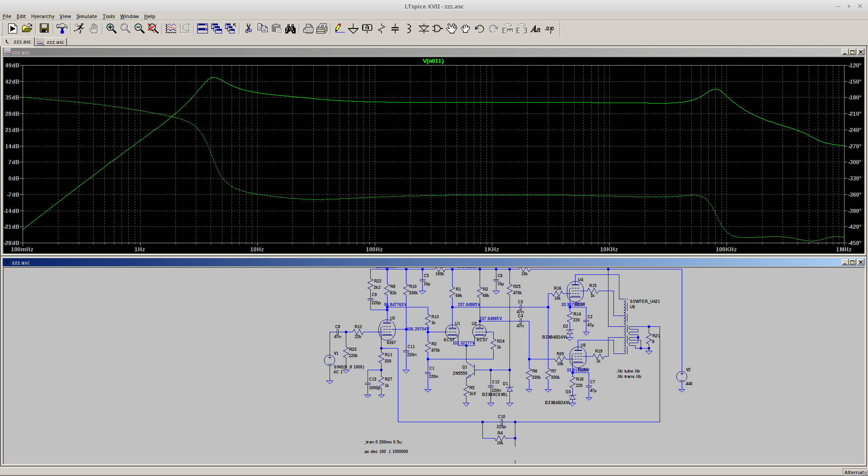This screenshot has width=868, height=476.
Task: Click the Print icon
Action: point(308,29)
